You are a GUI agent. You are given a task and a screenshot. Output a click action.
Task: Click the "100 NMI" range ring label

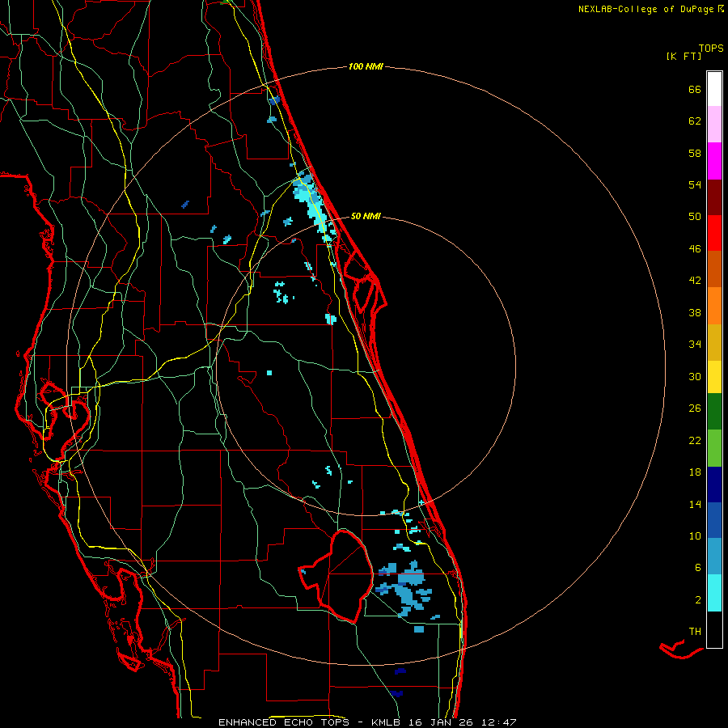point(366,67)
